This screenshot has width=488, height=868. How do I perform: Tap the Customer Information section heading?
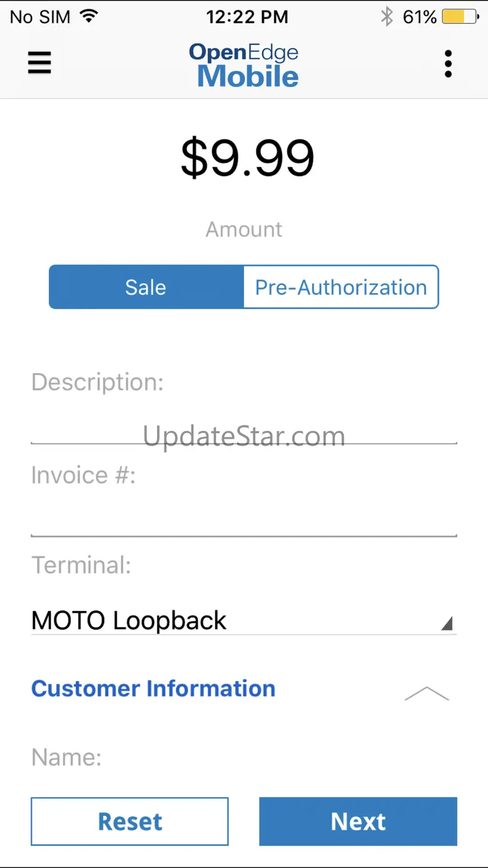tap(153, 688)
